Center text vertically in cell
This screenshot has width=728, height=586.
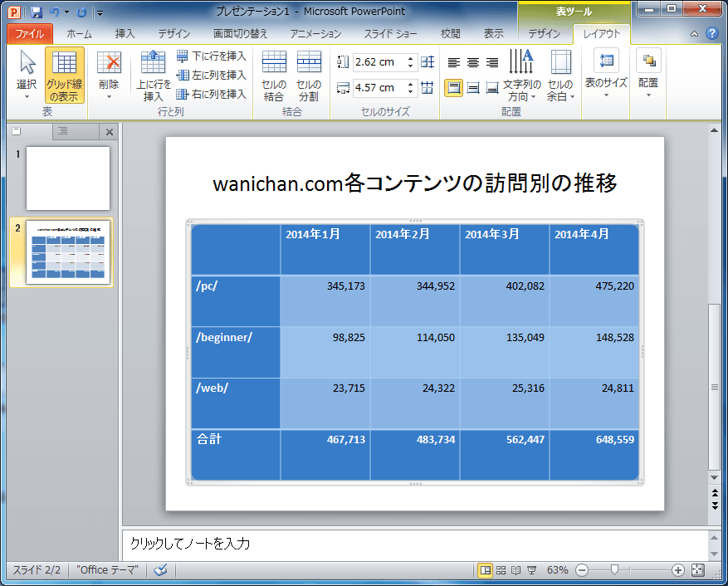(473, 88)
